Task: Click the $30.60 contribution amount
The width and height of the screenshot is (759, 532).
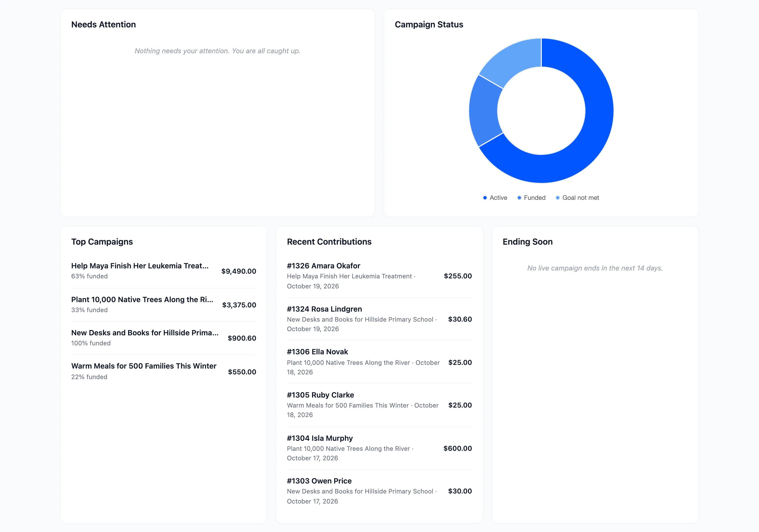Action: 460,319
